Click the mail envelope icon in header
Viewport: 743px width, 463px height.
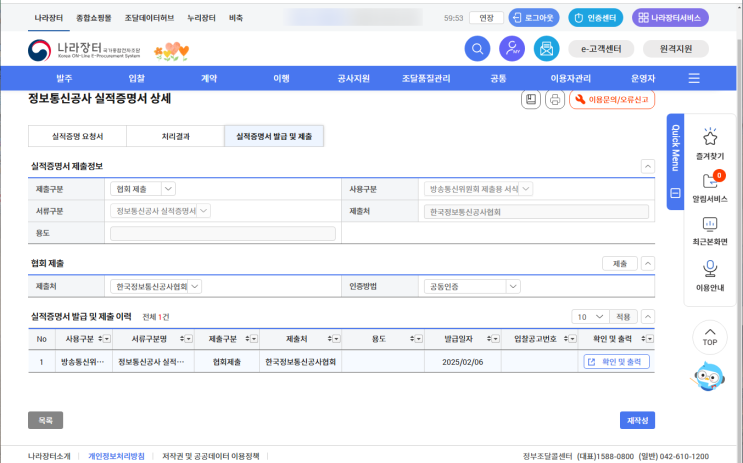545,48
